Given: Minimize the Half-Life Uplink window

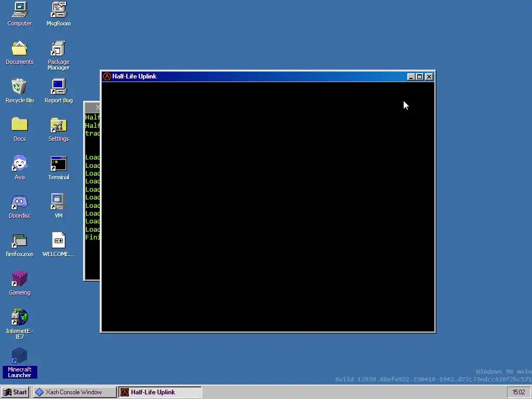Looking at the screenshot, I should 411,77.
